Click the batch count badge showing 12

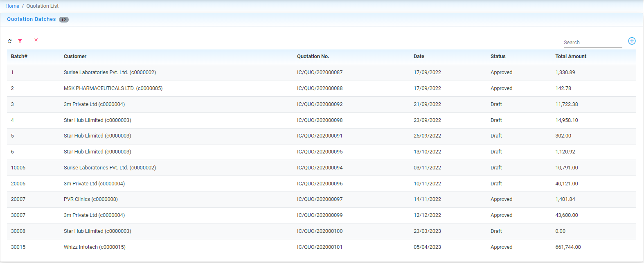tap(64, 20)
